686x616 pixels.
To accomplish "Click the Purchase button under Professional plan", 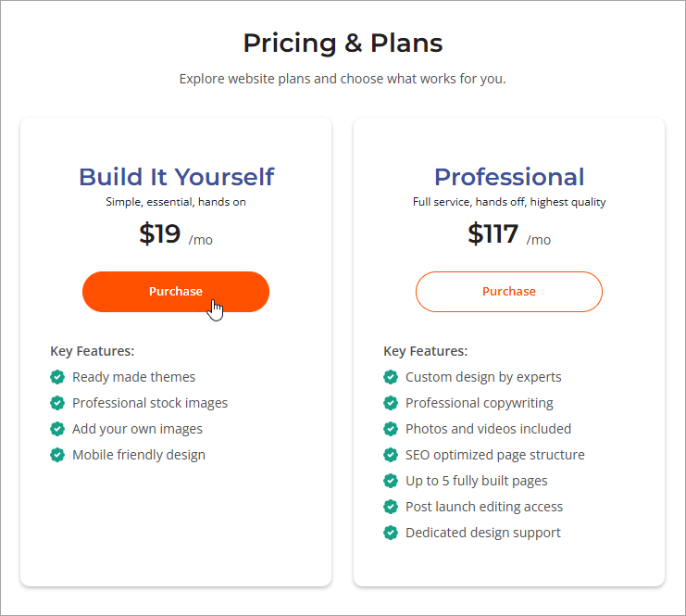I will (x=508, y=291).
